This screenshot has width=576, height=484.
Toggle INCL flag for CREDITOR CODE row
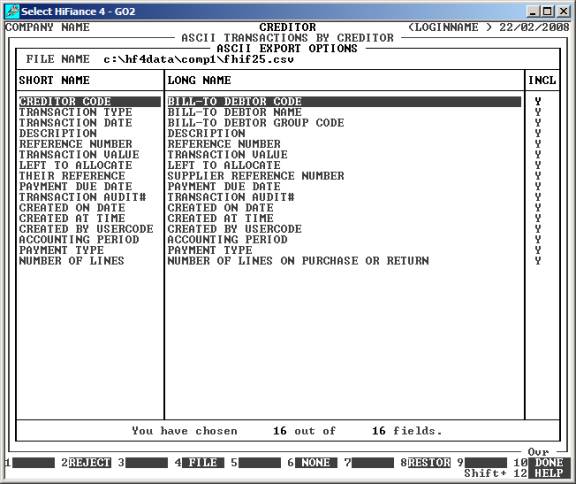(538, 101)
